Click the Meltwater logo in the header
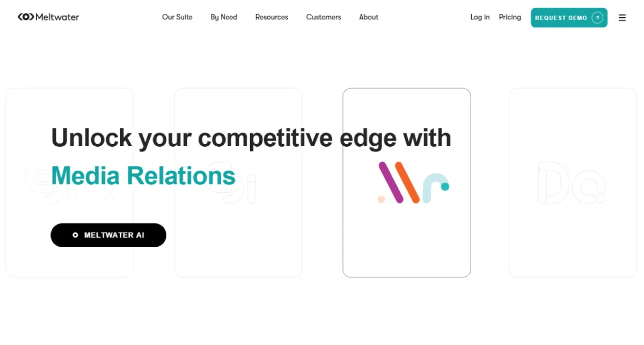Screen dimensions: 644x345 [x=48, y=17]
